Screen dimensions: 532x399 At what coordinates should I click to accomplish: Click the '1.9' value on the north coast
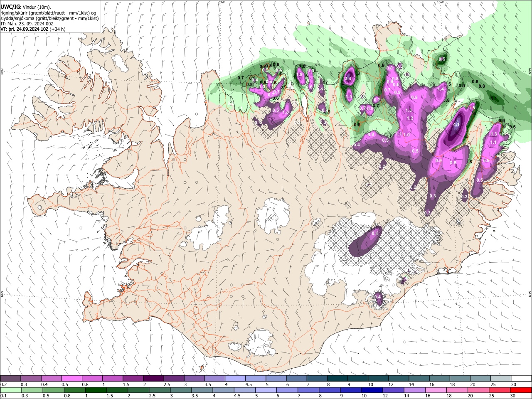[299, 75]
